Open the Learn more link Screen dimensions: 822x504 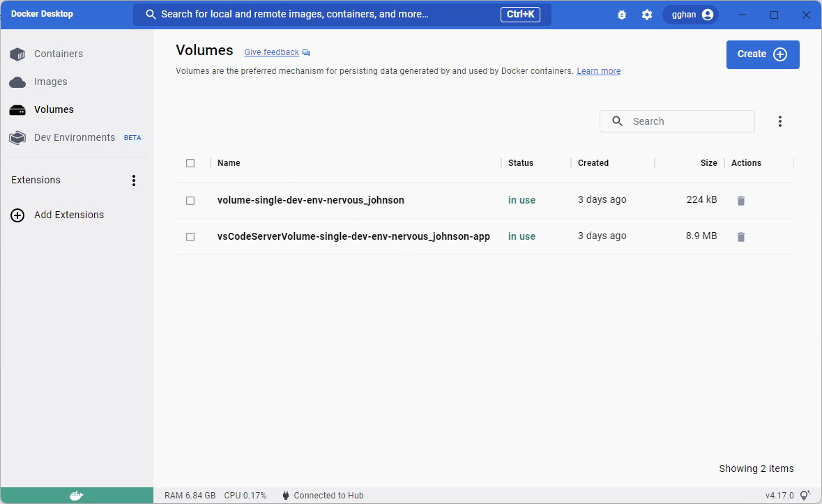tap(599, 71)
